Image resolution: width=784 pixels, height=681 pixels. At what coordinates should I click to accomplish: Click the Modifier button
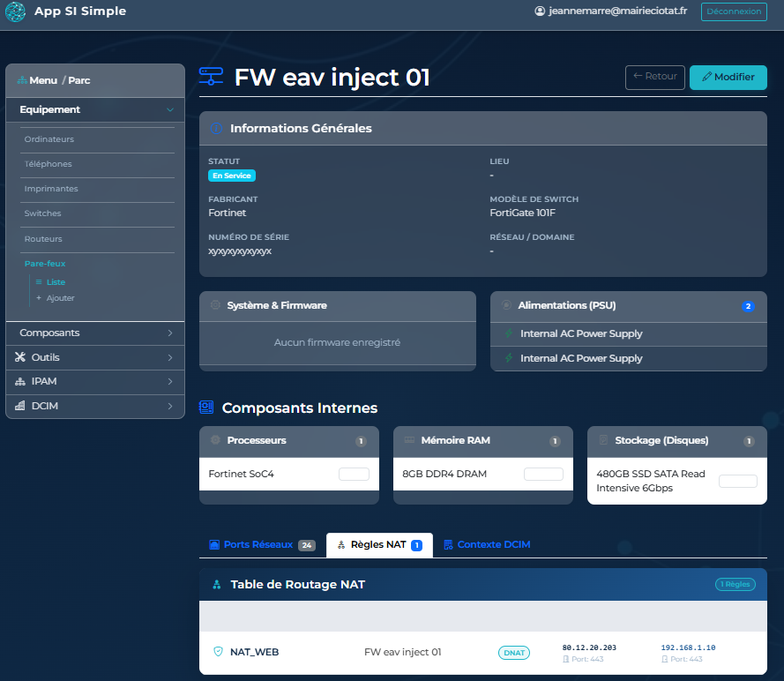pyautogui.click(x=728, y=77)
